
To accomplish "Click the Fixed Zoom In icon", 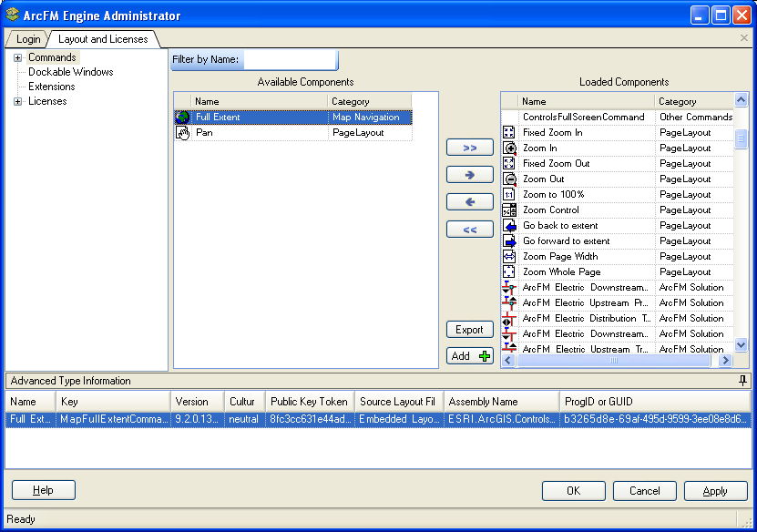I will coord(509,132).
